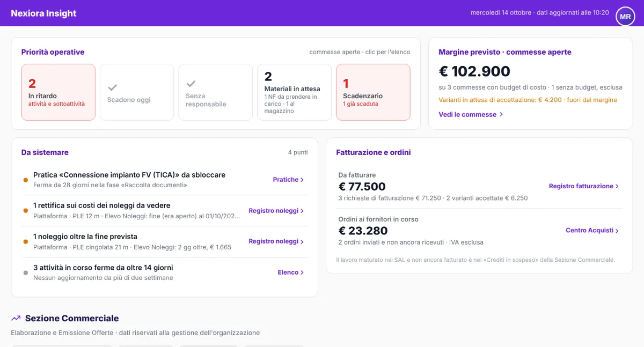Image resolution: width=644 pixels, height=347 pixels.
Task: Click 'commesse aperte · clic per l'elenco' hint
Action: click(x=360, y=52)
